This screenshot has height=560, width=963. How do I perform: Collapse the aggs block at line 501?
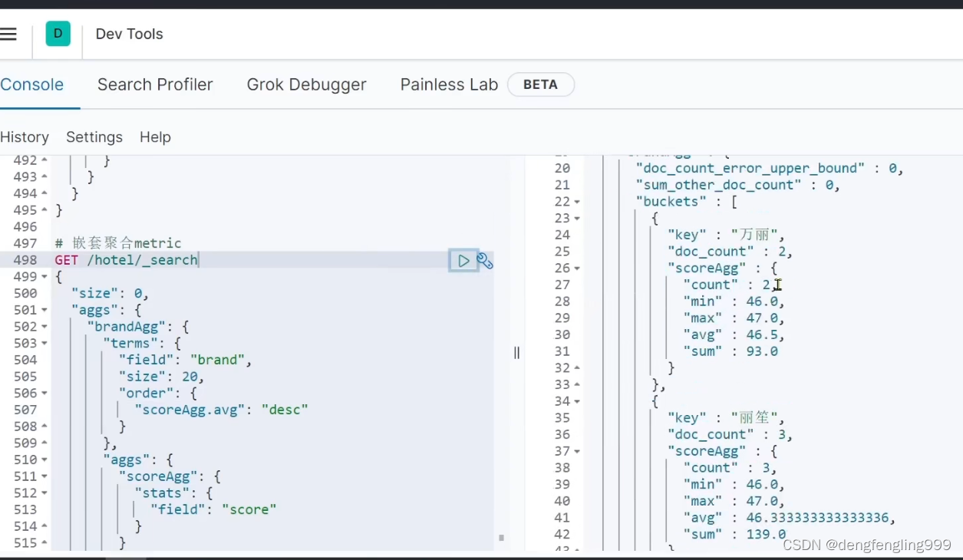pyautogui.click(x=44, y=310)
